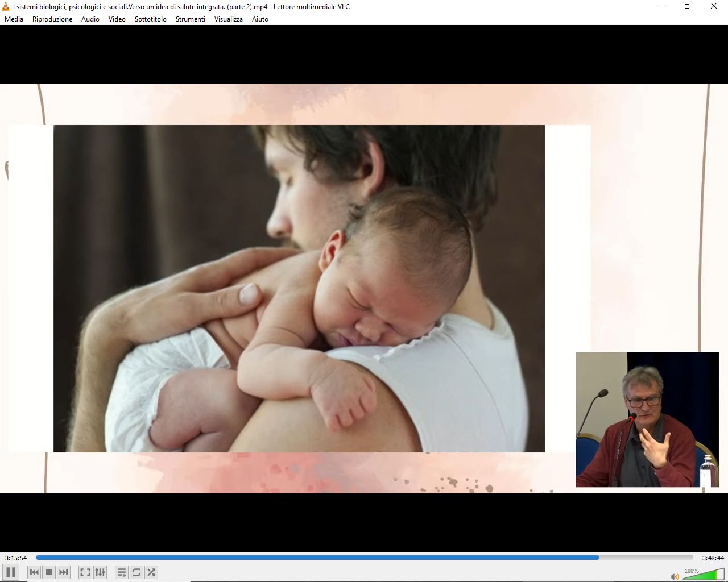
Task: Expand the Strumenti menu
Action: tap(190, 19)
